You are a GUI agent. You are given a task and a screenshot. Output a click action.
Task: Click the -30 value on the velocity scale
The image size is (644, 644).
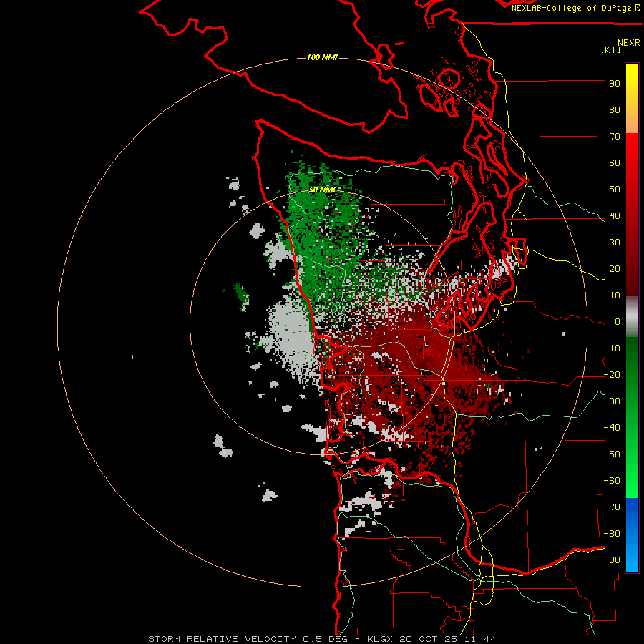click(x=612, y=401)
